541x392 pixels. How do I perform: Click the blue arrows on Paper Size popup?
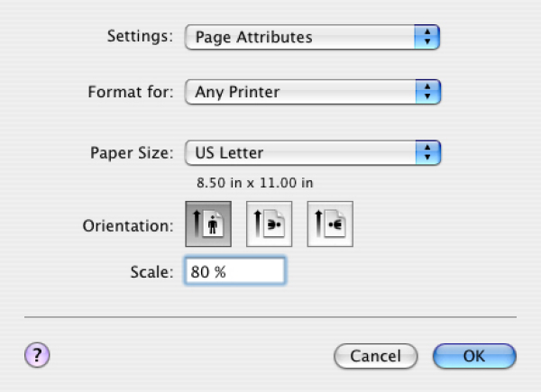click(x=427, y=152)
